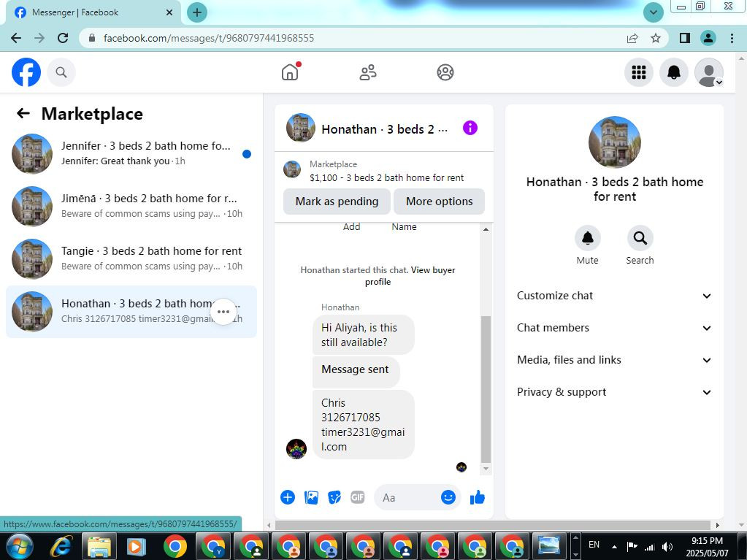Open more actions plus icon in composer
The height and width of the screenshot is (560, 747).
tap(288, 498)
